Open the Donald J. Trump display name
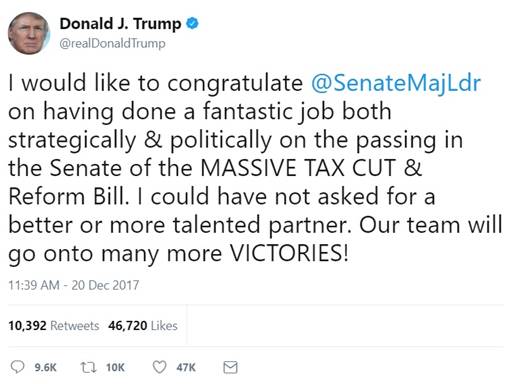The height and width of the screenshot is (384, 515). [120, 24]
